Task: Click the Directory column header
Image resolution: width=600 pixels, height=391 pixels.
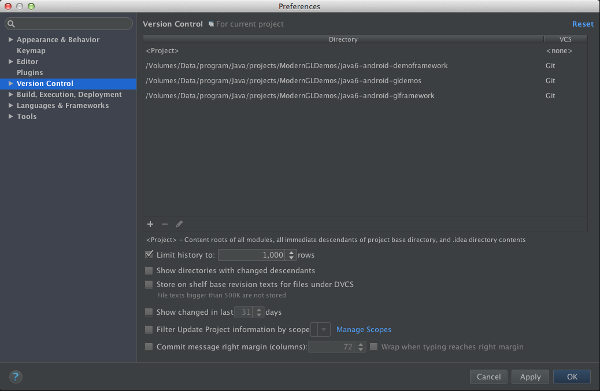Action: 343,39
